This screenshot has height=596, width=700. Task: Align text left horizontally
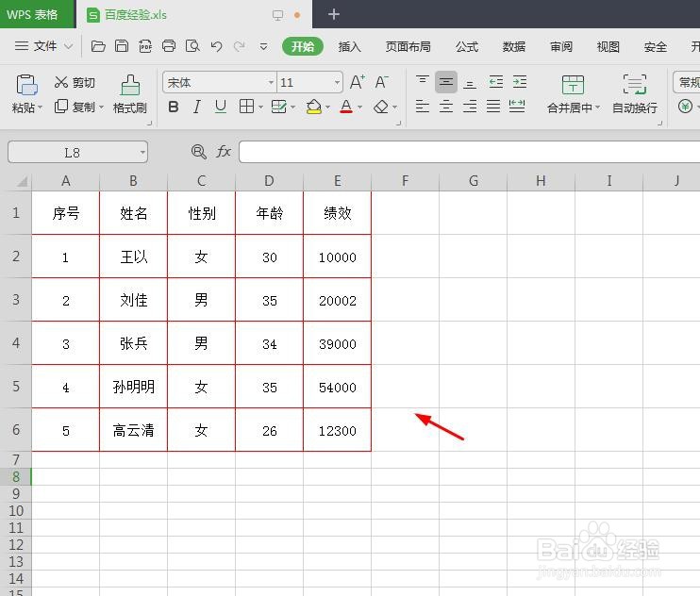click(x=423, y=107)
